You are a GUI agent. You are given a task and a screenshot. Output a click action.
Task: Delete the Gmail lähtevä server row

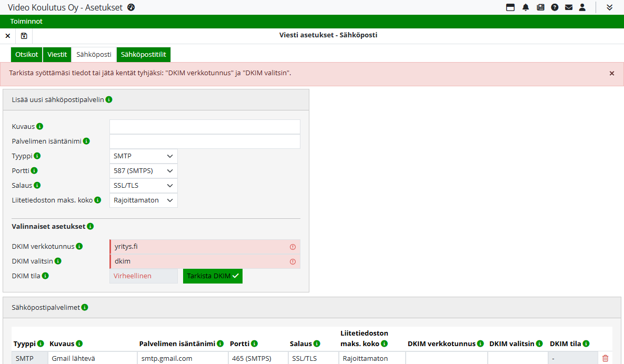click(605, 358)
